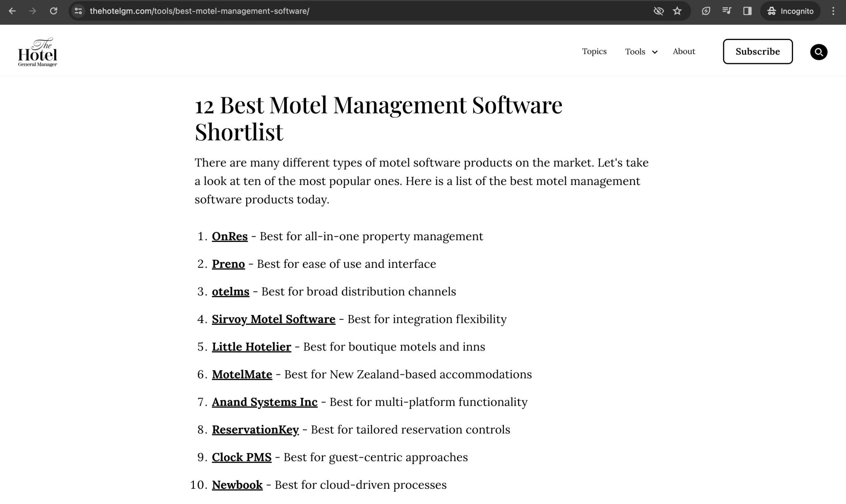Image resolution: width=846 pixels, height=504 pixels.
Task: Open the Topics navigation item
Action: pyautogui.click(x=594, y=52)
